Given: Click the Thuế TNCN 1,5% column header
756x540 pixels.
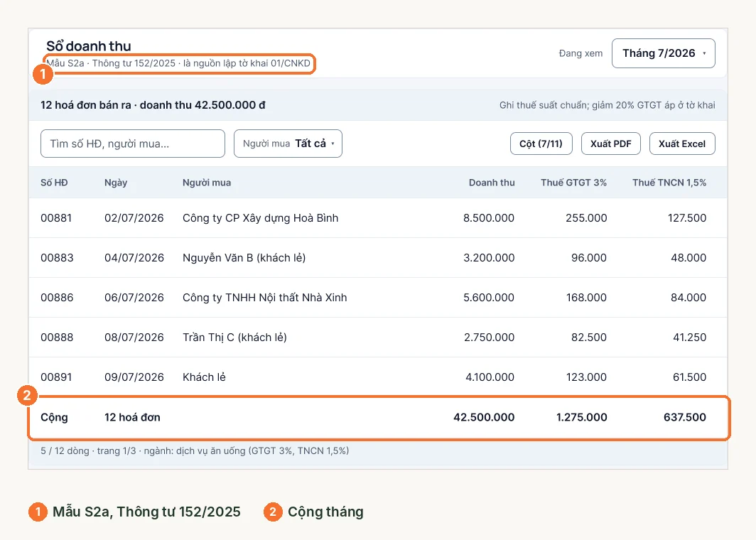Looking at the screenshot, I should 669,183.
